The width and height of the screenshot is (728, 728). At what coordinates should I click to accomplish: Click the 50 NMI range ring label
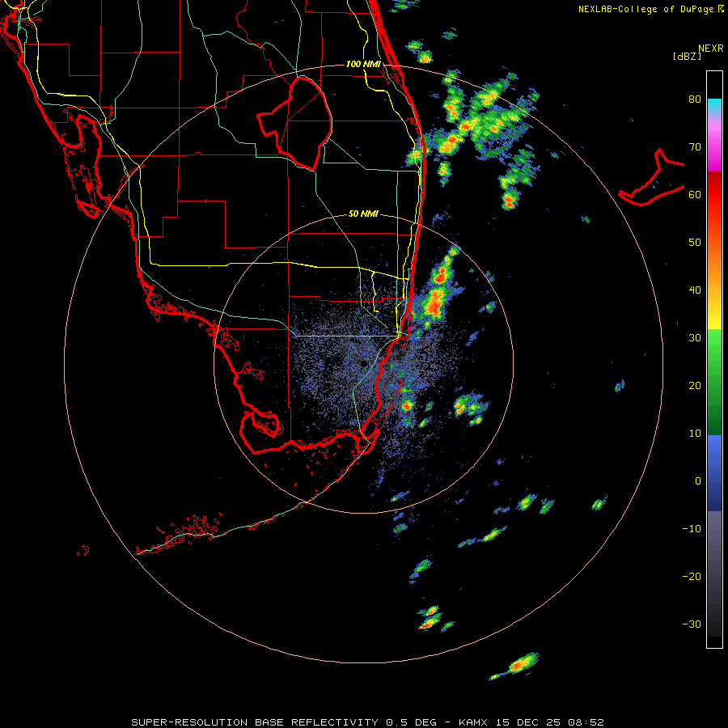click(x=363, y=214)
